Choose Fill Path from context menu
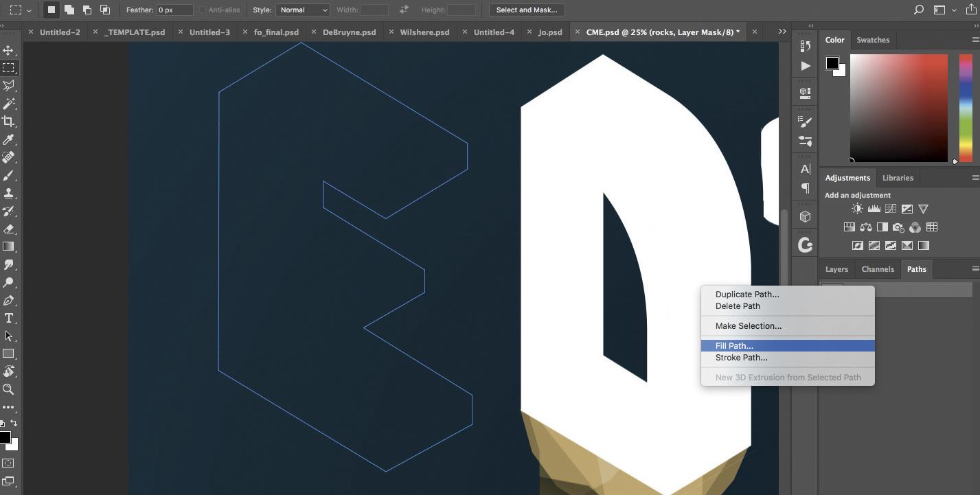The image size is (980, 495). [x=788, y=345]
